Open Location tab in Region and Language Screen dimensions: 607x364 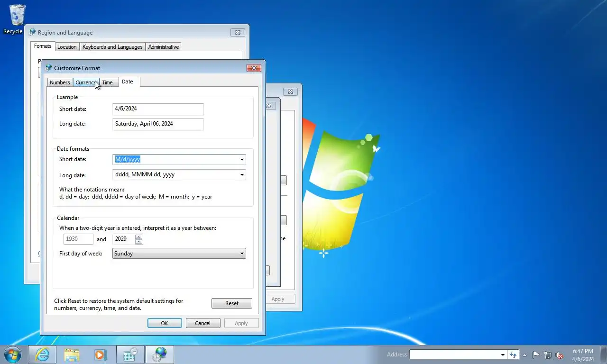(x=67, y=47)
